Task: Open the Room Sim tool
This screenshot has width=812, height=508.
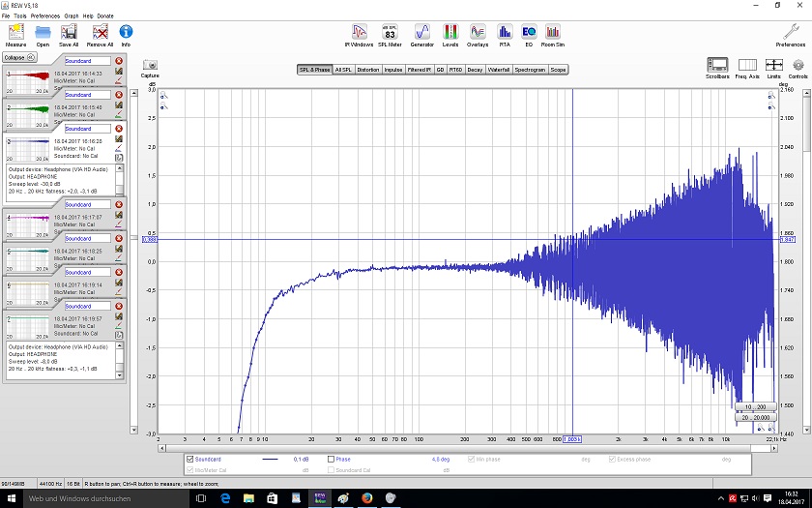Action: click(x=554, y=33)
